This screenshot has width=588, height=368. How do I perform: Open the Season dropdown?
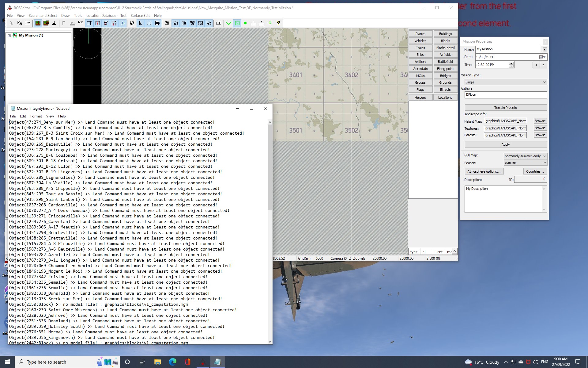point(525,163)
